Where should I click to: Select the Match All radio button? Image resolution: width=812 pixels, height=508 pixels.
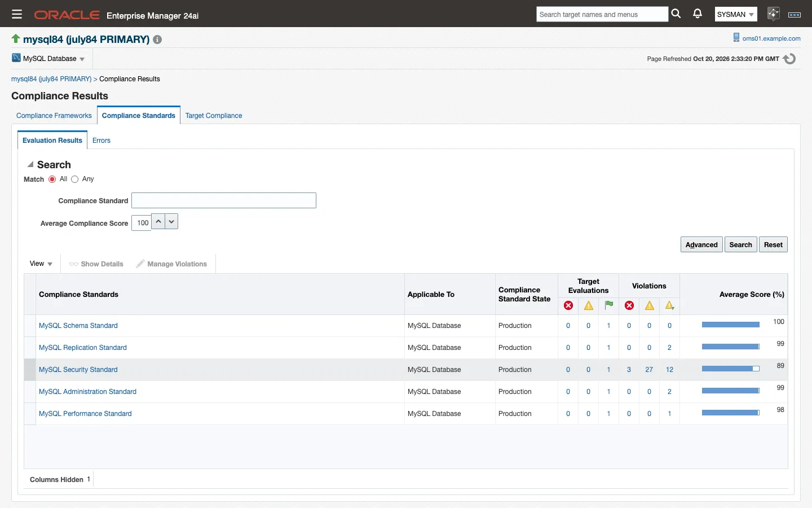tap(52, 179)
